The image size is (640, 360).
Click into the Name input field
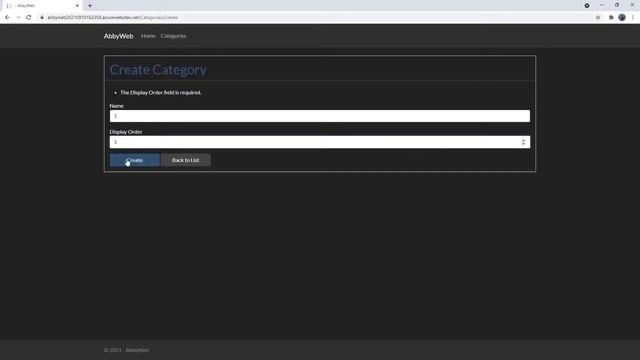coord(320,116)
